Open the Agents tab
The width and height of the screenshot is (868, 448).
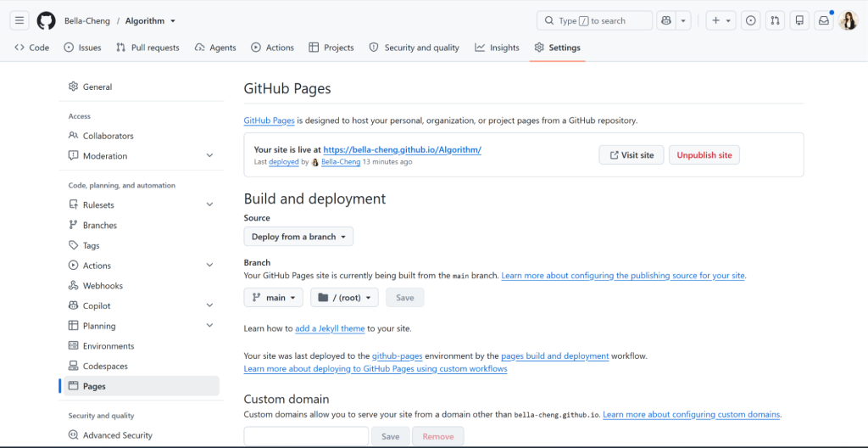[215, 48]
